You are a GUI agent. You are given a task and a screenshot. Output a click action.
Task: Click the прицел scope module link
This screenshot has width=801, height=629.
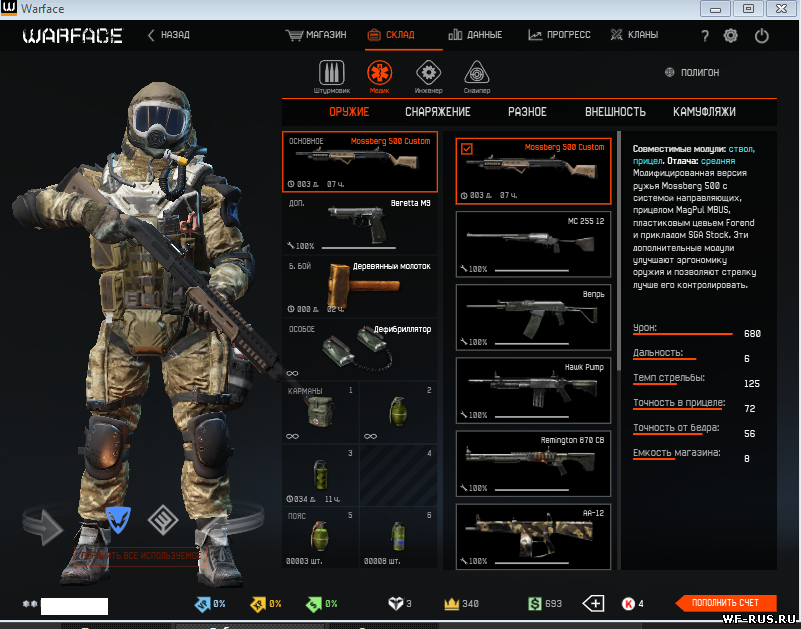[x=648, y=161]
